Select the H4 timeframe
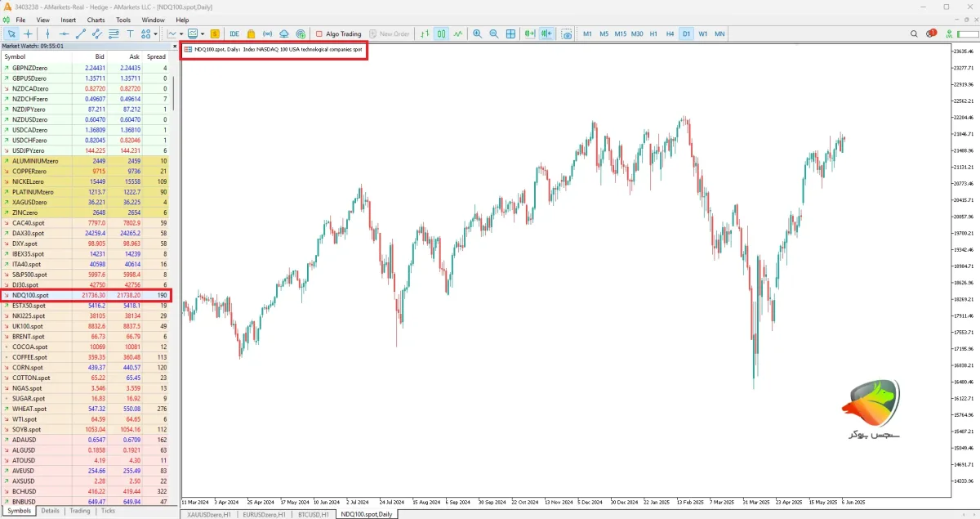Screen dimensions: 980x519 (670, 34)
